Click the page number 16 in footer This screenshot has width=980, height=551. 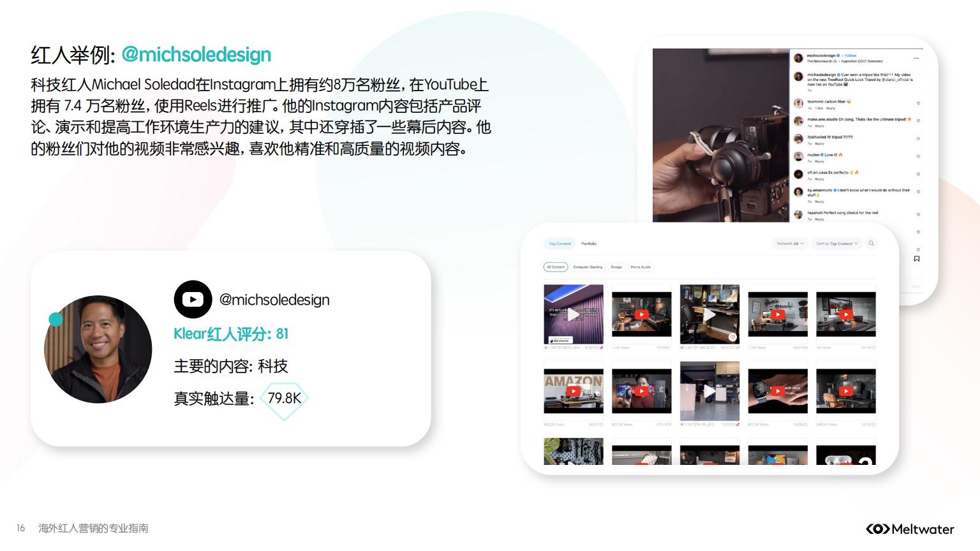pos(20,528)
